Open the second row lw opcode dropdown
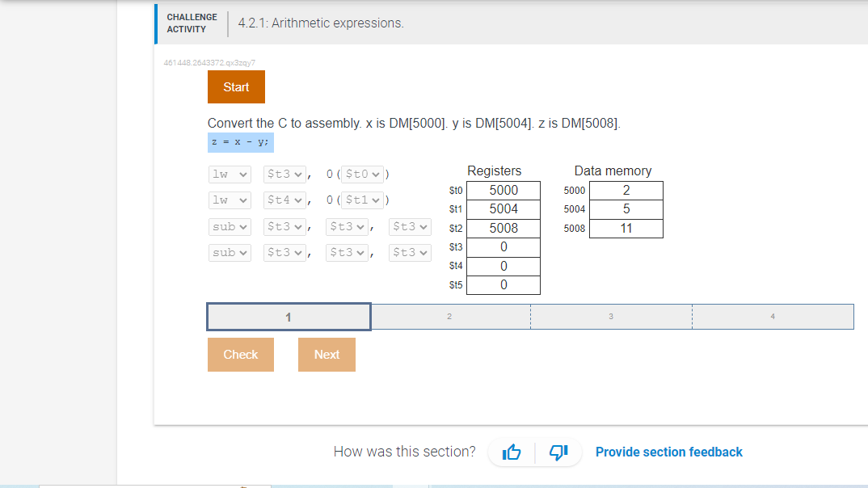 click(x=230, y=200)
